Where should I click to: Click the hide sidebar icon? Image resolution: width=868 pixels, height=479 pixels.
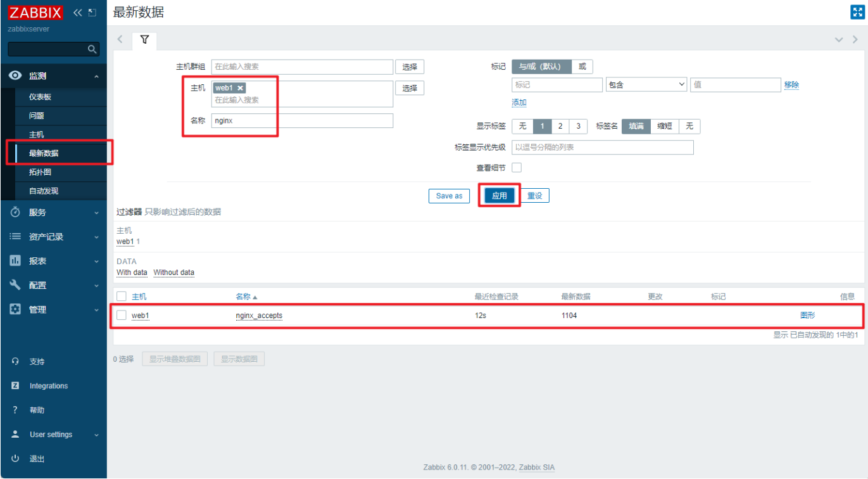[92, 13]
